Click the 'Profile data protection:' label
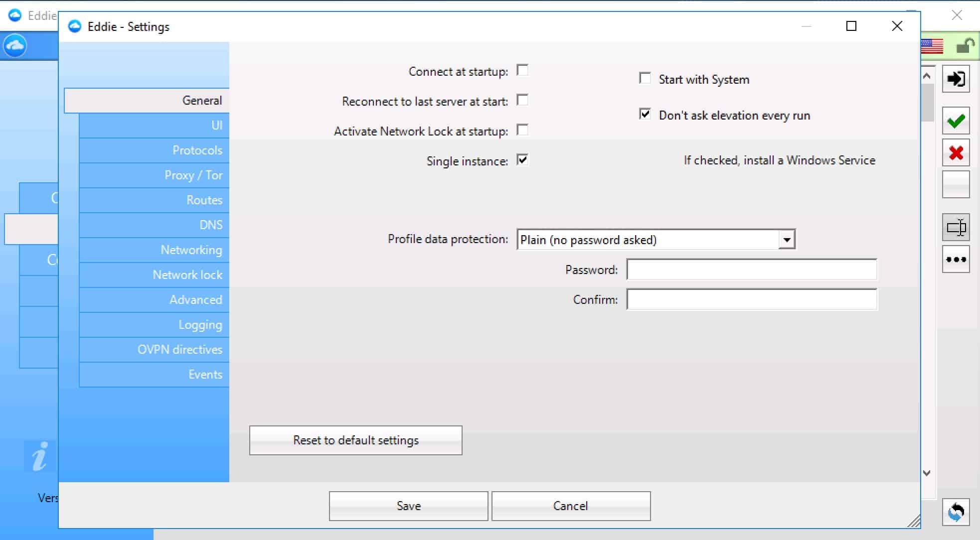 tap(448, 239)
